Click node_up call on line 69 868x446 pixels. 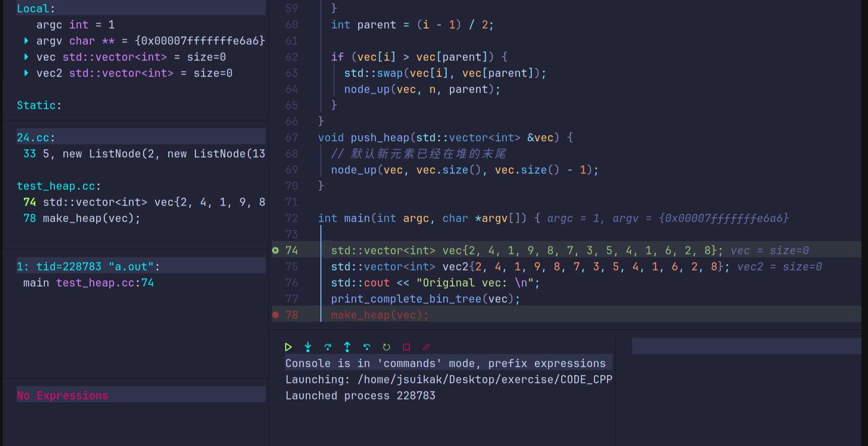click(464, 170)
